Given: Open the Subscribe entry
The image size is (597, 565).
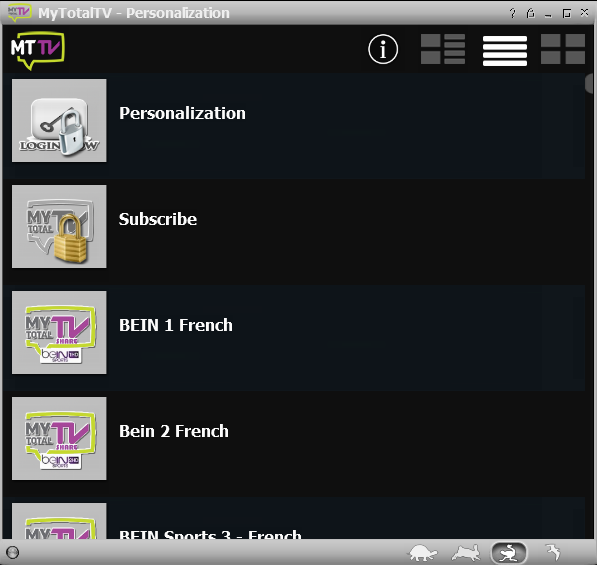Looking at the screenshot, I should click(294, 231).
